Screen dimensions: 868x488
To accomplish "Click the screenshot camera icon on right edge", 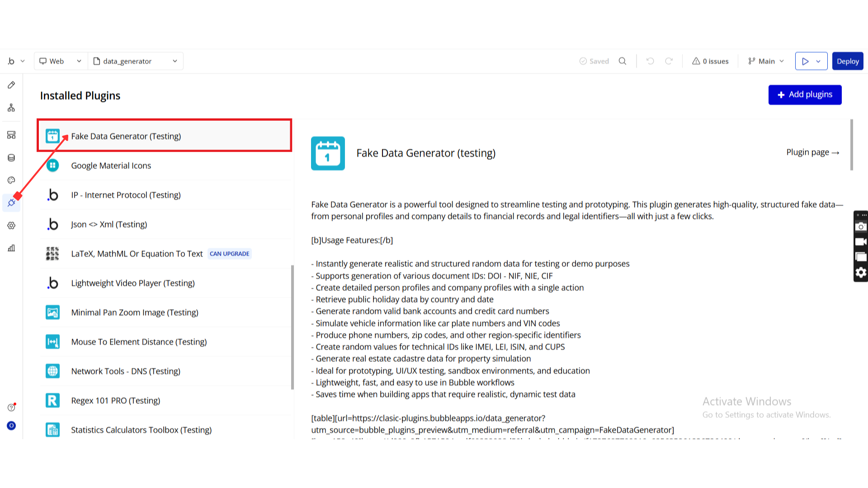I will pyautogui.click(x=861, y=227).
